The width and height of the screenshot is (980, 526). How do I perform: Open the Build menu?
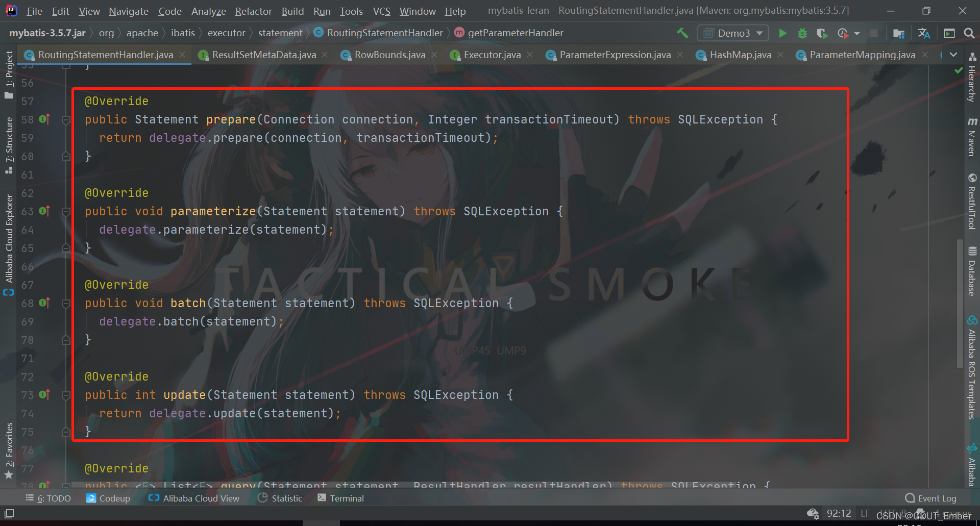tap(292, 11)
